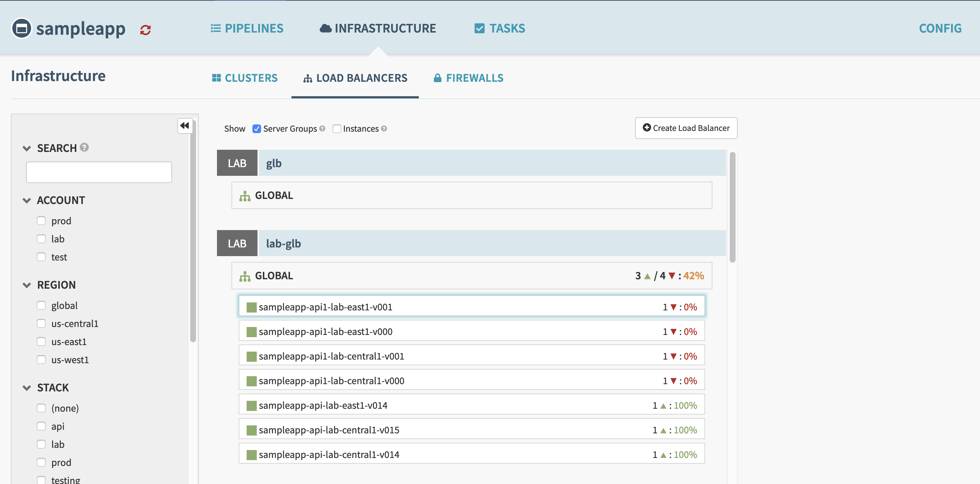This screenshot has width=980, height=484.
Task: Refresh the application with the red refresh icon
Action: point(145,29)
